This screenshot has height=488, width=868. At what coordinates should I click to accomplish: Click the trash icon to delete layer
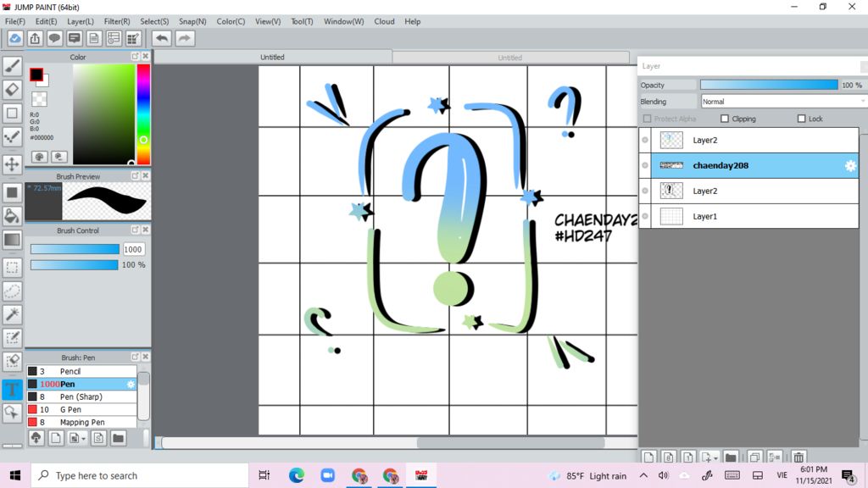tap(798, 457)
